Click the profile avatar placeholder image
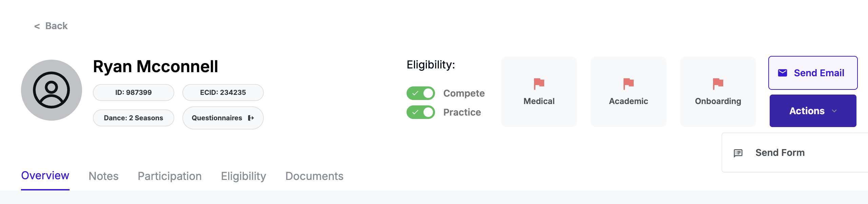Viewport: 868px width, 204px height. [x=52, y=90]
